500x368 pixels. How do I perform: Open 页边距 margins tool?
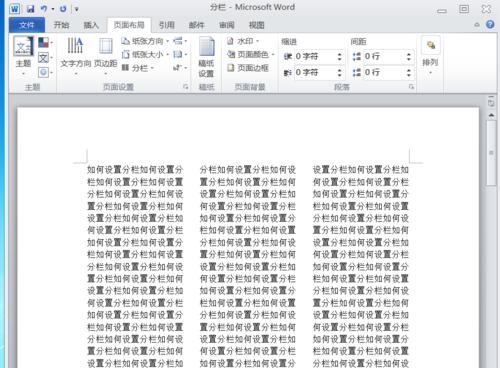point(106,56)
